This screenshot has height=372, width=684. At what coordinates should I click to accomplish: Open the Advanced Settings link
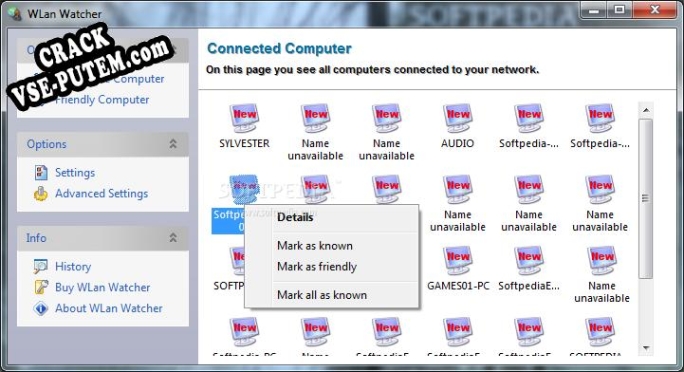click(101, 193)
